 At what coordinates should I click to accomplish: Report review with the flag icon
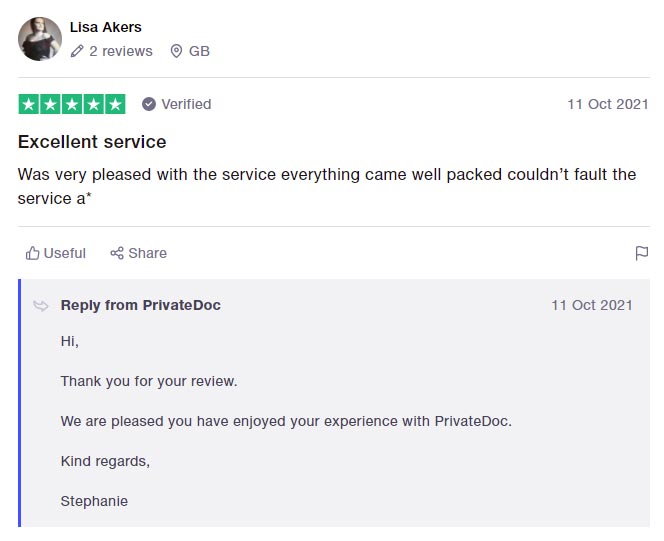coord(642,253)
